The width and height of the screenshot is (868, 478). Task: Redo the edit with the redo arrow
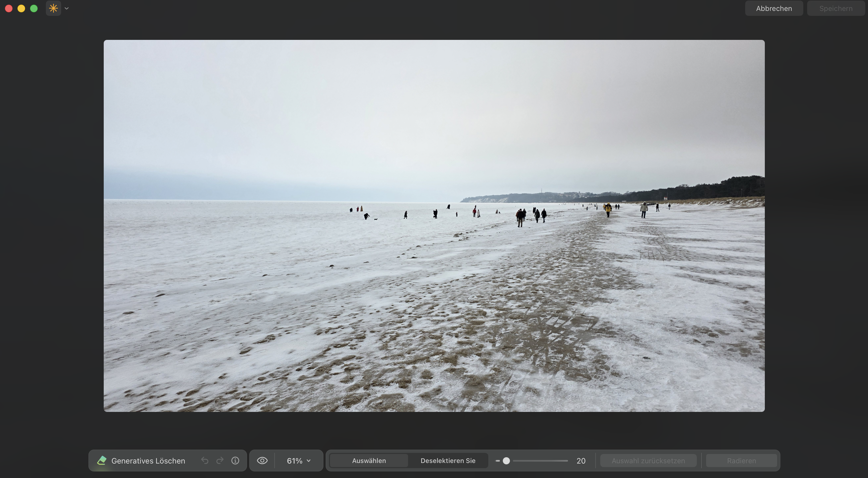point(220,461)
